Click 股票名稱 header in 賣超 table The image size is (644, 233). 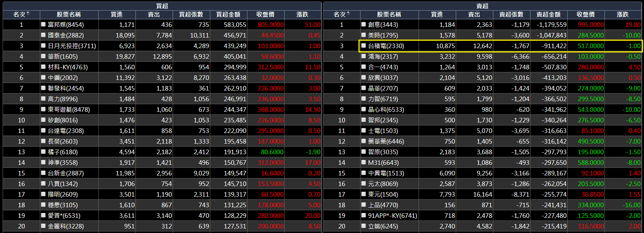pos(389,14)
